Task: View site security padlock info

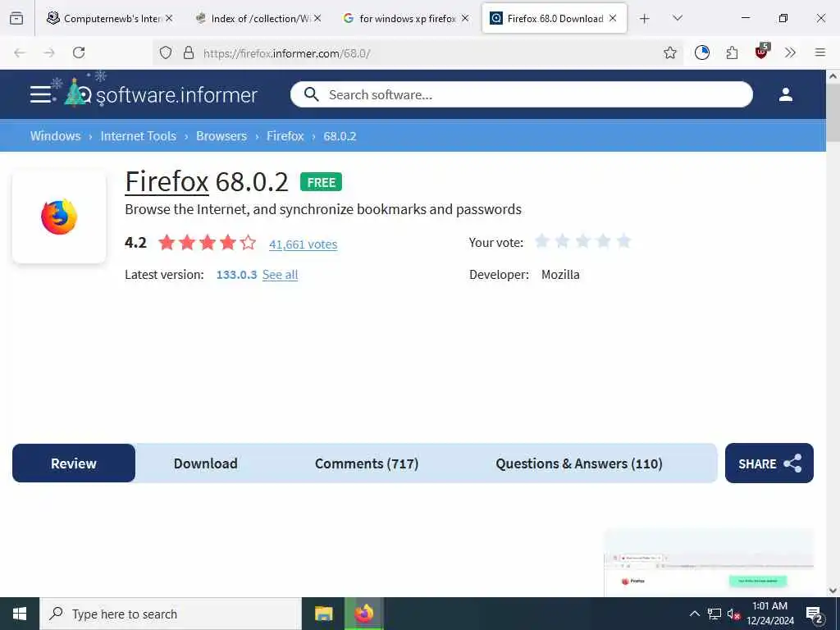Action: [188, 52]
